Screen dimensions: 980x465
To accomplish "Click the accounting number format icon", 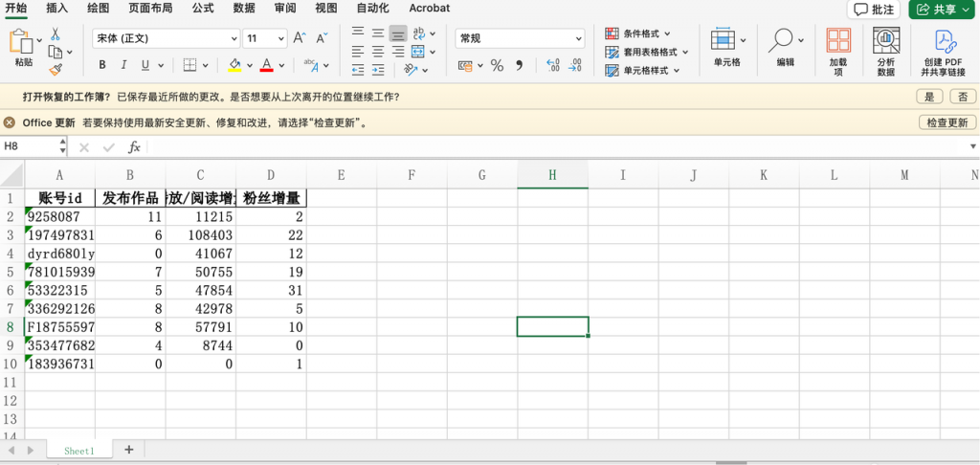I will (x=466, y=65).
